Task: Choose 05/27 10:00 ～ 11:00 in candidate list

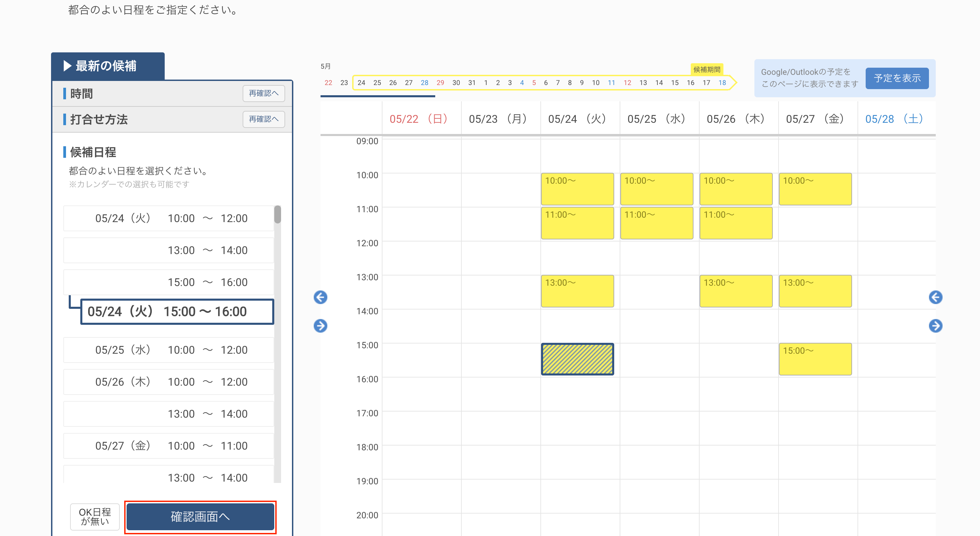Action: point(169,446)
